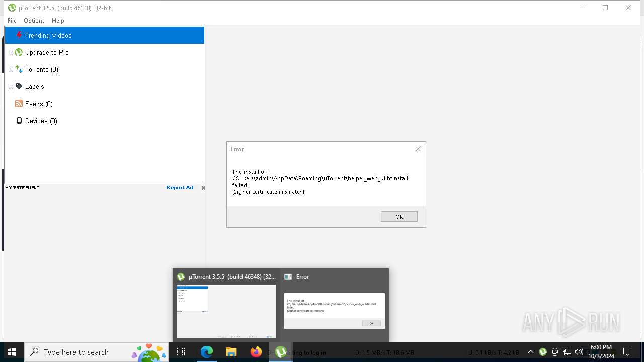This screenshot has width=644, height=362.
Task: Click the Torrents up/down arrows icon
Action: coord(19,69)
